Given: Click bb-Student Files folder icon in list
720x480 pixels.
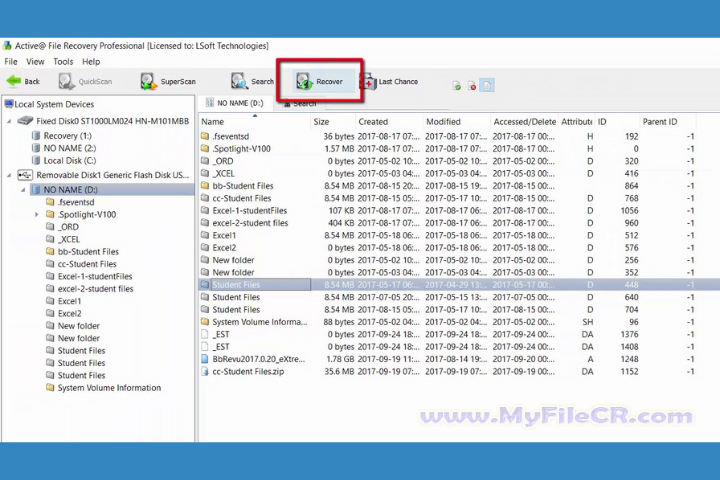Looking at the screenshot, I should [x=205, y=186].
